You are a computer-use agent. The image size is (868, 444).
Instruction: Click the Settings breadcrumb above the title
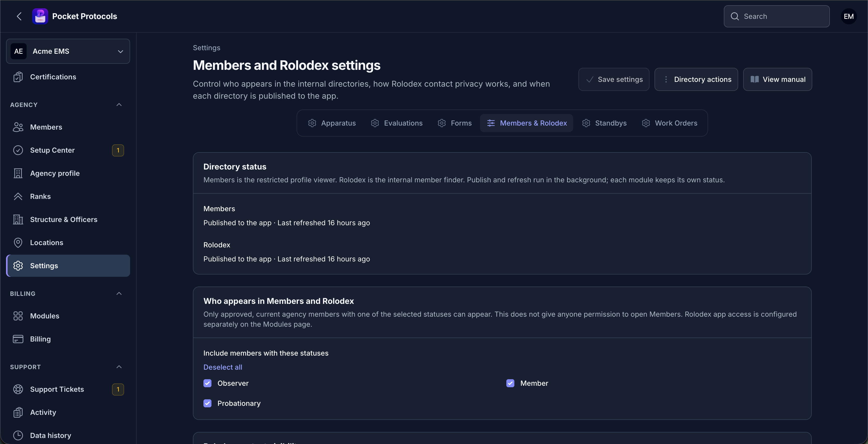pos(206,48)
